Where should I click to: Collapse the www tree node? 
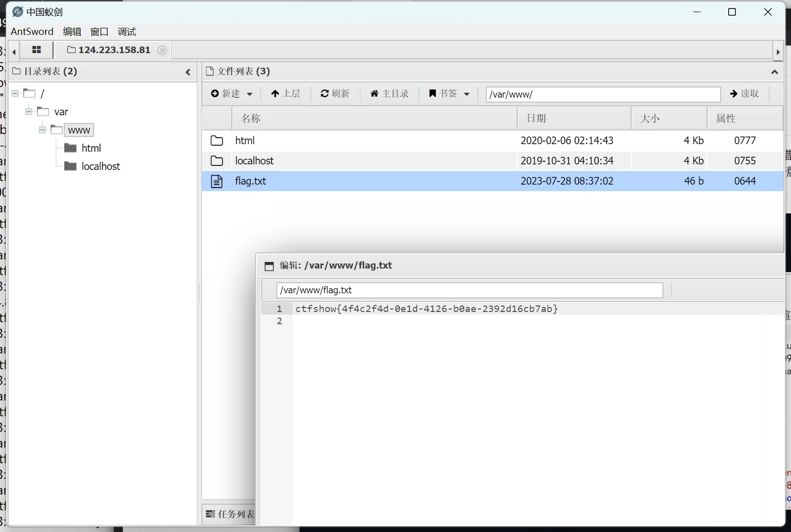pyautogui.click(x=43, y=130)
